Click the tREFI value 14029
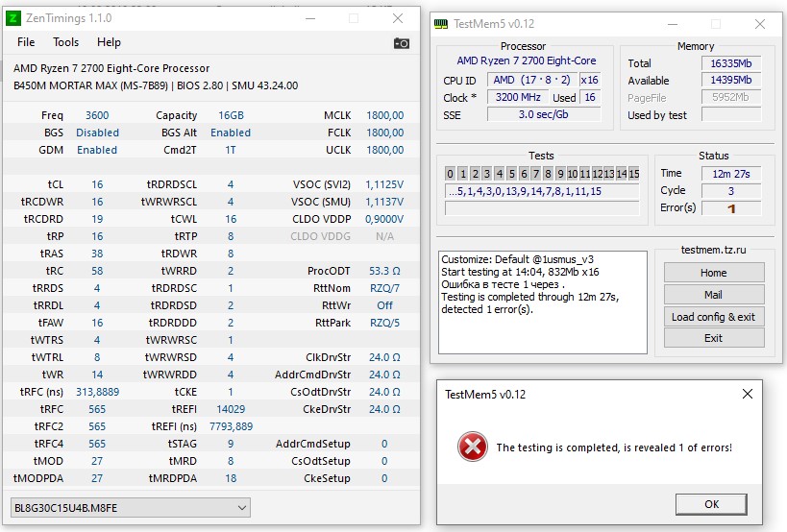 231,409
